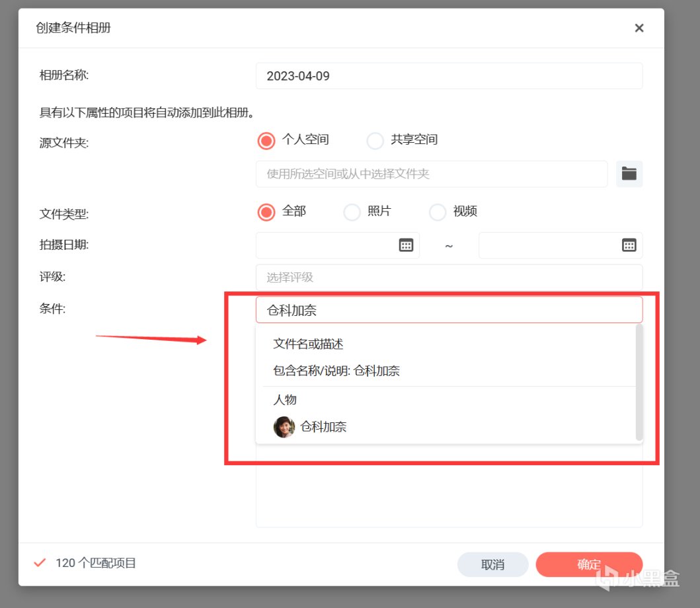This screenshot has width=700, height=608.
Task: Close the 创建条件相册 dialog
Action: (639, 28)
